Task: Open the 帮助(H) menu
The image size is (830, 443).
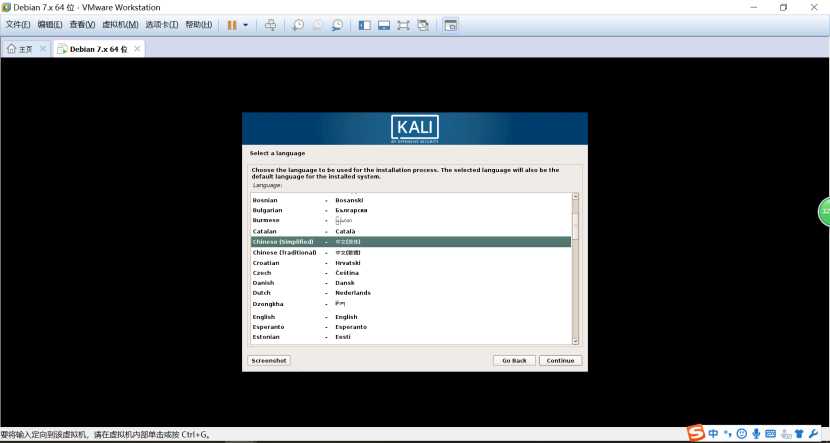Action: pos(199,25)
